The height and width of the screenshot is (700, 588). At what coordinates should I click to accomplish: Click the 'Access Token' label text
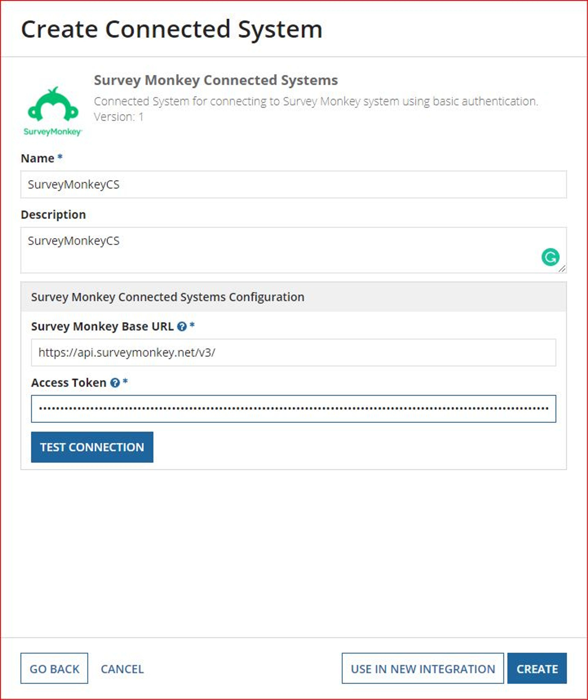coord(69,383)
